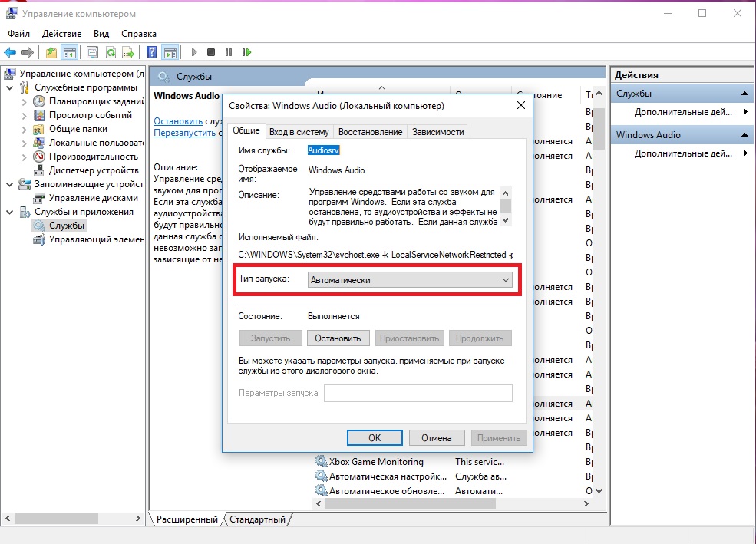Viewport: 756px width, 544px height.
Task: Switch to the Зависимости tab
Action: (437, 132)
